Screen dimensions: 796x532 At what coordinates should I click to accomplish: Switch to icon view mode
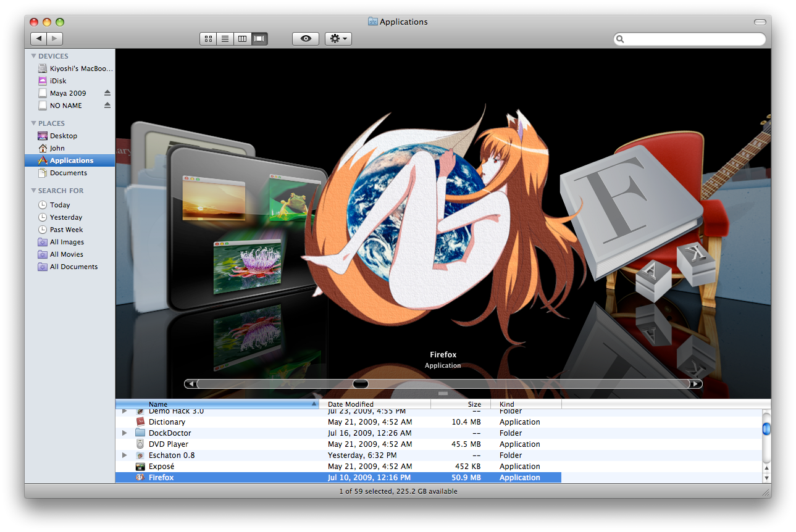pyautogui.click(x=208, y=39)
